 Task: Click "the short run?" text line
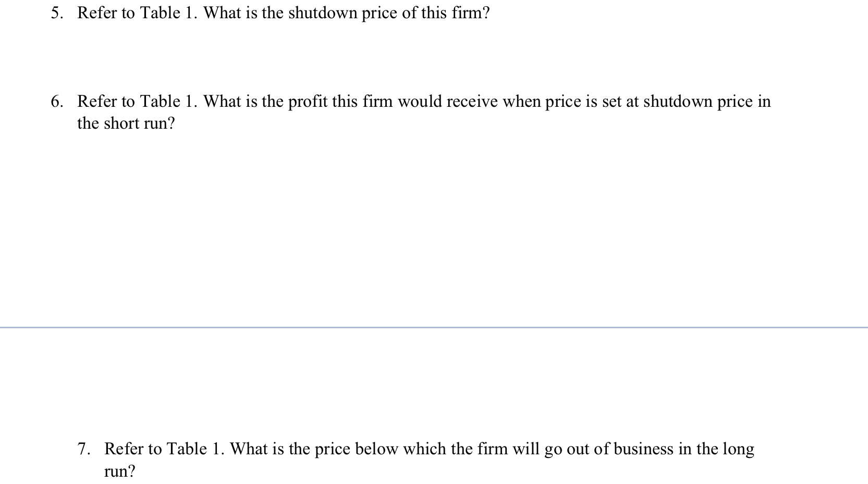click(126, 123)
